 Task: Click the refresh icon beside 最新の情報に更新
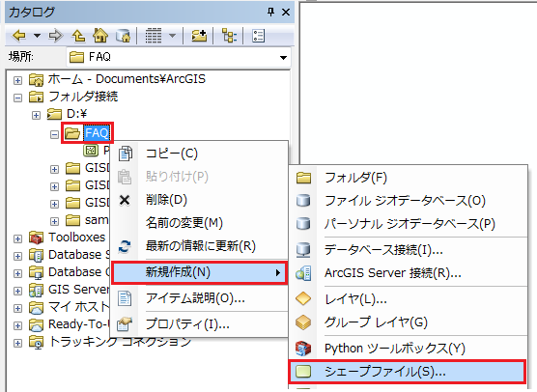point(125,246)
